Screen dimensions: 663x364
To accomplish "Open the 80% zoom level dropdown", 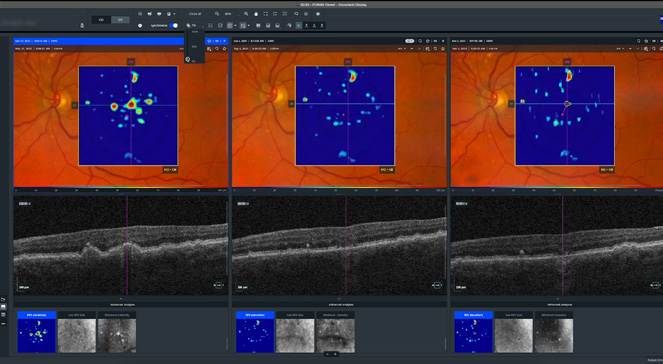I will coord(230,14).
